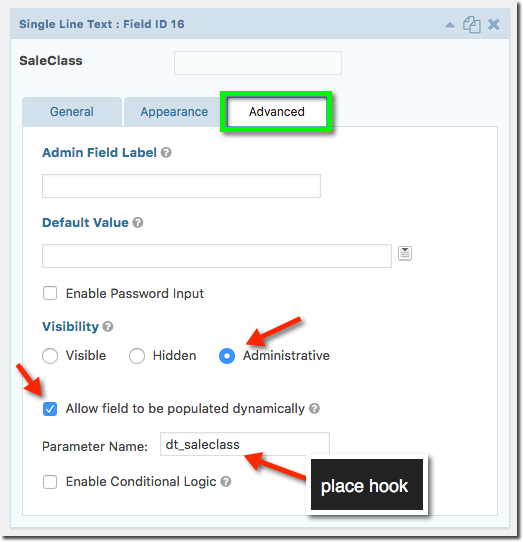Image resolution: width=523 pixels, height=542 pixels.
Task: Duplicate this field using the copy icon
Action: coord(471,25)
